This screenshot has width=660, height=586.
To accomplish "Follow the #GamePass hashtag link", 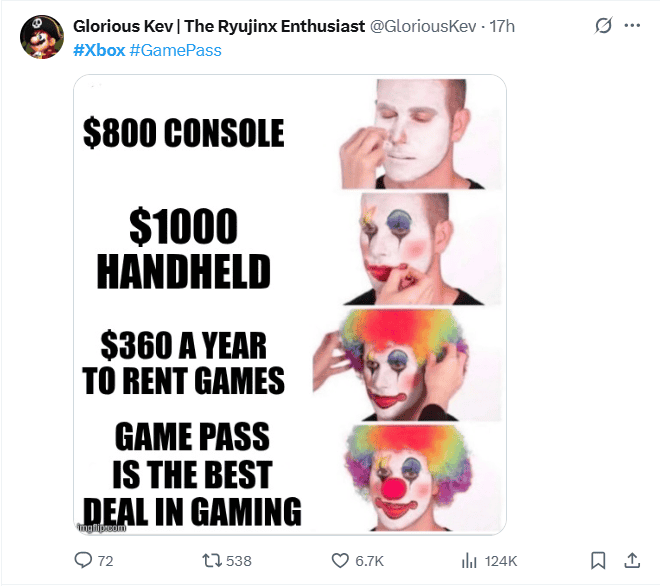I will pos(176,51).
